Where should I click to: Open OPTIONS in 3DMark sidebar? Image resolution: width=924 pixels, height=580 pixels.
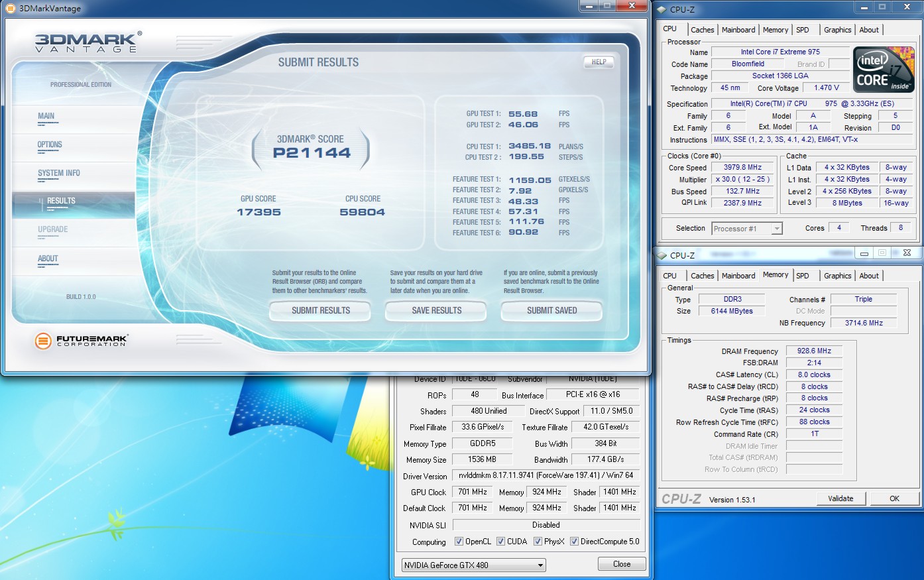click(50, 145)
